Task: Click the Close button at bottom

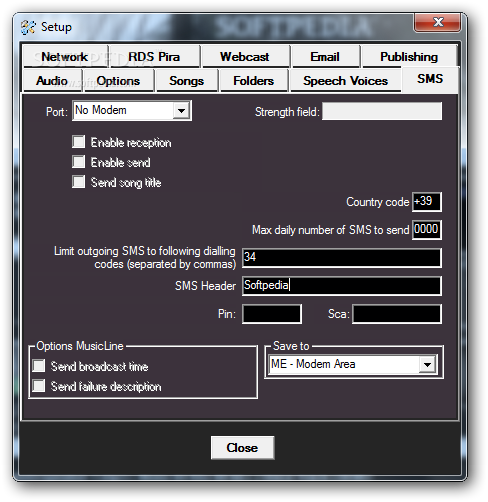Action: pos(243,448)
